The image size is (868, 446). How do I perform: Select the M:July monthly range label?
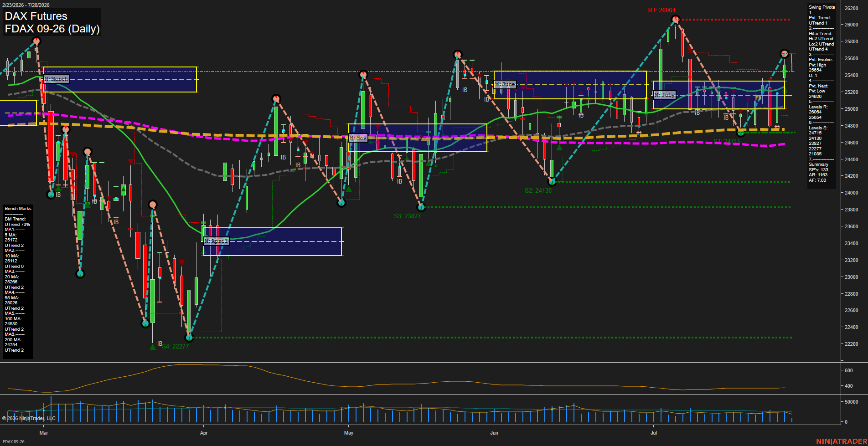665,95
